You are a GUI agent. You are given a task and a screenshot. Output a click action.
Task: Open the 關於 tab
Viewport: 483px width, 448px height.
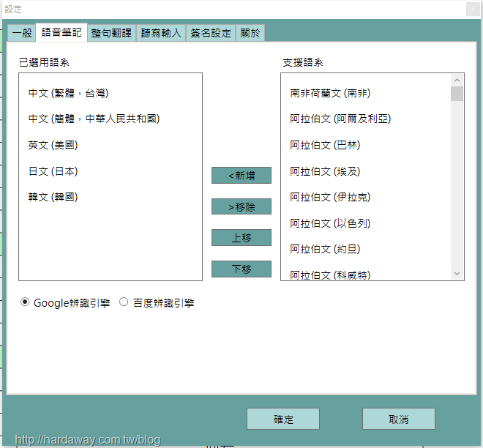pos(250,33)
